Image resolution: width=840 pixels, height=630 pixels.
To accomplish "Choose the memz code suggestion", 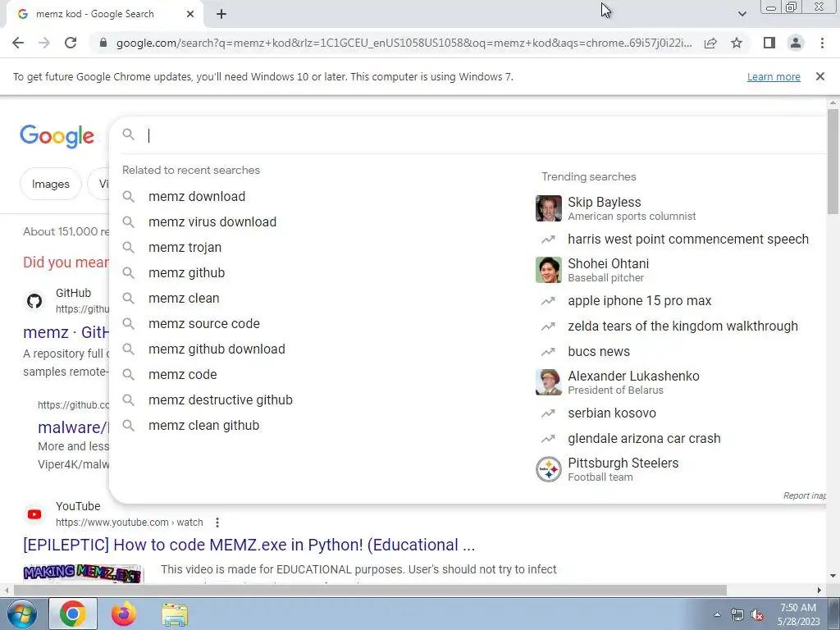I will [x=183, y=374].
